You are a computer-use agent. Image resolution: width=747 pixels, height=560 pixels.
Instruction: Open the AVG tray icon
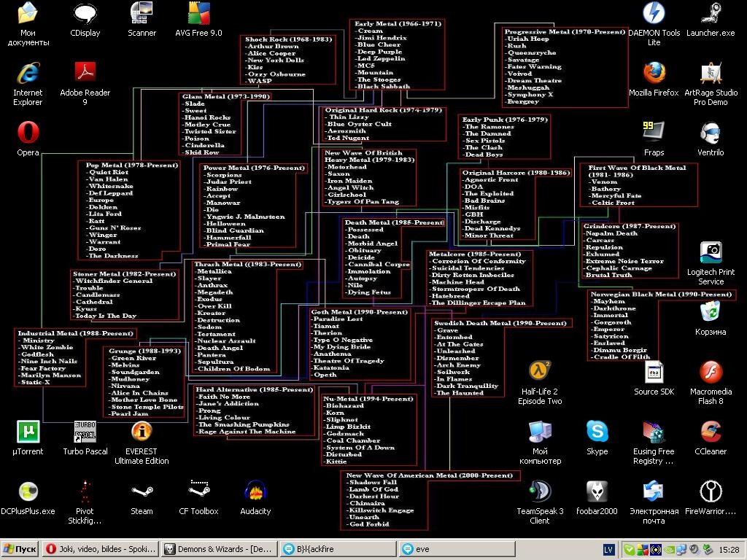[x=642, y=550]
